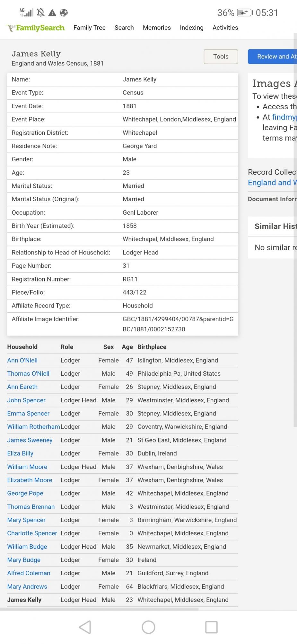The width and height of the screenshot is (297, 644).
Task: Open recent apps square button
Action: pos(211,627)
